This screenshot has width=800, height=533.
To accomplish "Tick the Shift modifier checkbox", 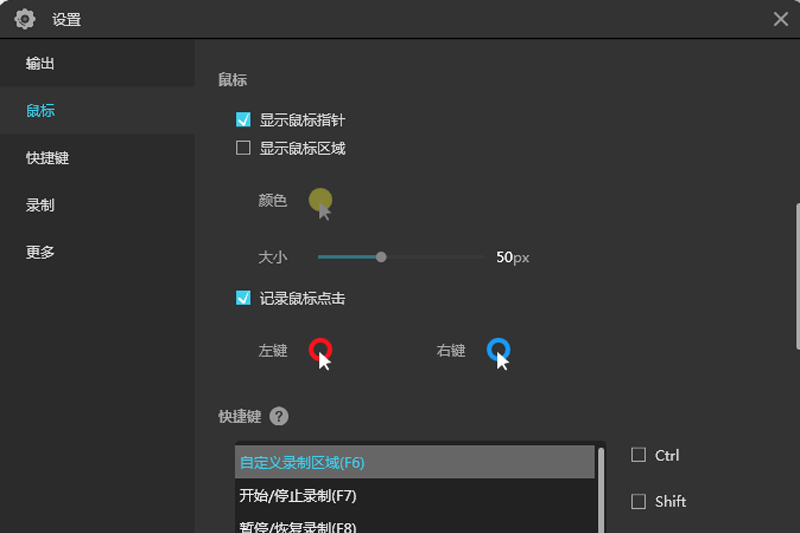I will pyautogui.click(x=639, y=501).
